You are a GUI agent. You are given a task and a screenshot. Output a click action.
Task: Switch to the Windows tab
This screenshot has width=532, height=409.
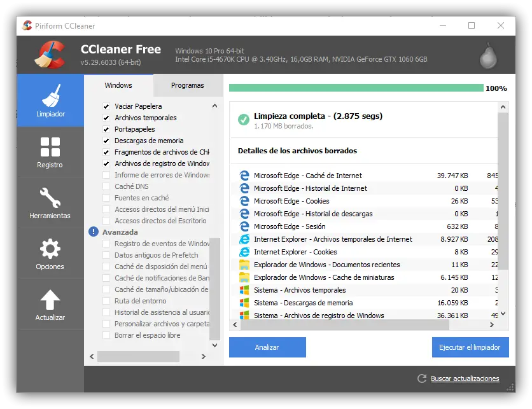[118, 85]
